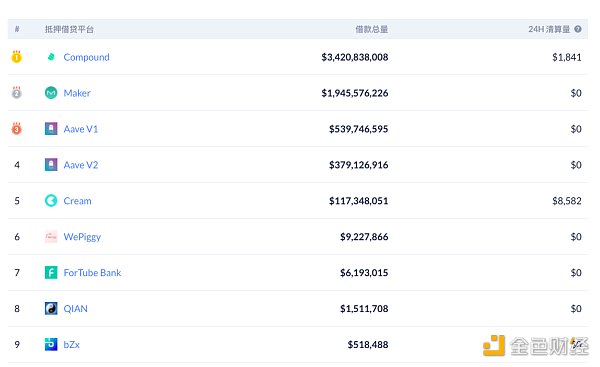Click the gold first-place medal icon
The width and height of the screenshot is (600, 367).
coord(16,57)
